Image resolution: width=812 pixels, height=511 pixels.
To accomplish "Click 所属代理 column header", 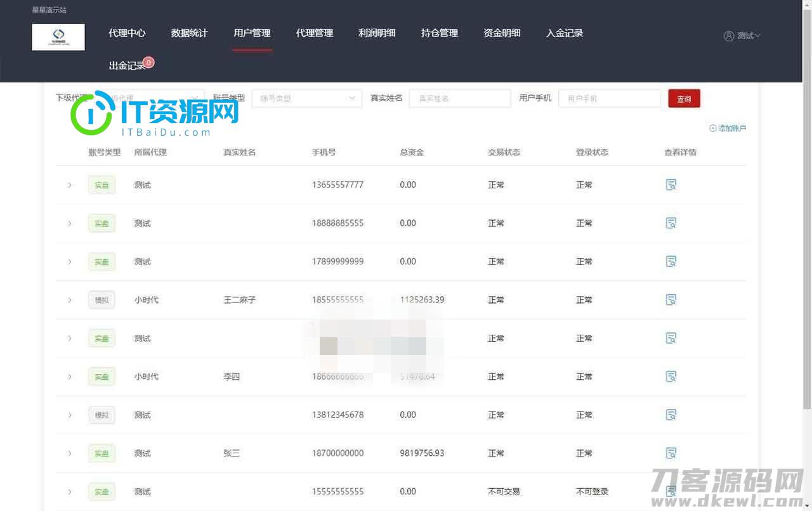I will pyautogui.click(x=150, y=152).
